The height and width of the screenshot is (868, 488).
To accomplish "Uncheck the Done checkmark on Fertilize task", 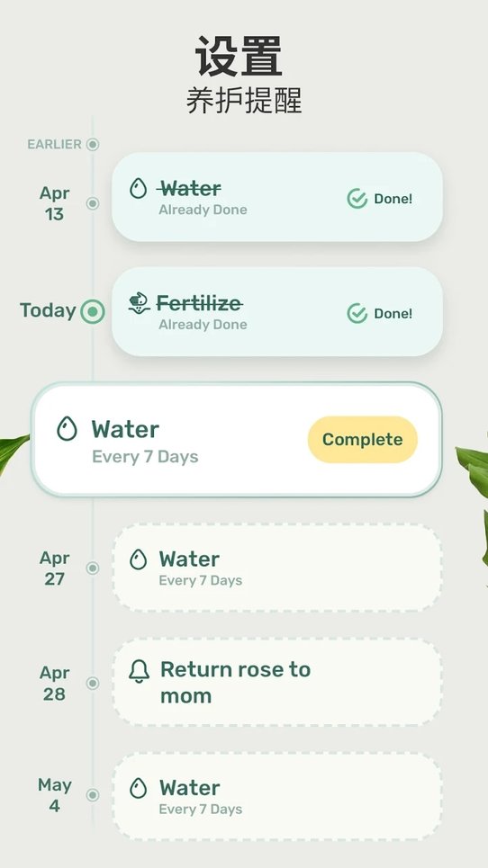I will point(357,313).
